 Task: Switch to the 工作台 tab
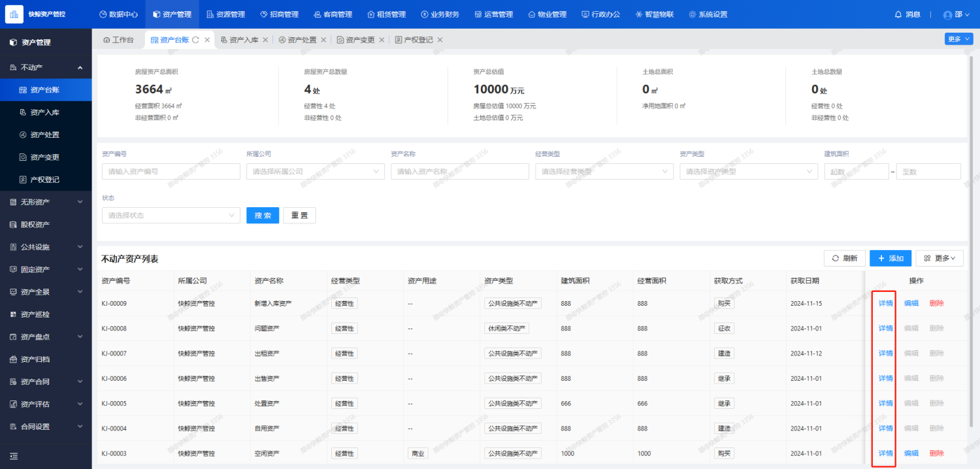click(118, 40)
